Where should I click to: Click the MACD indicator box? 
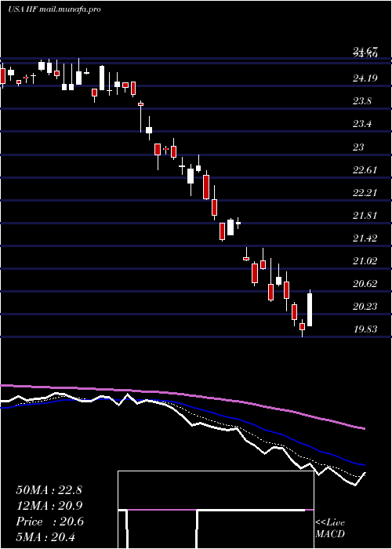[x=216, y=510]
